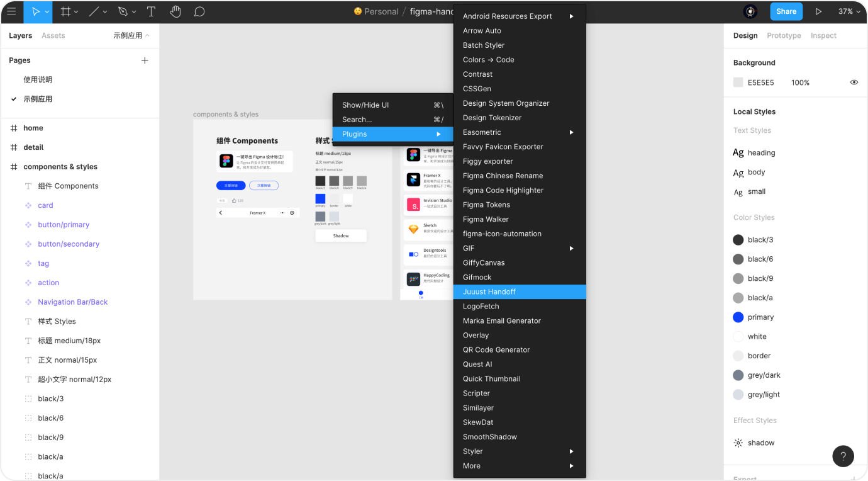Select the Frame tool
Screen dimensions: 868x481
coord(65,11)
